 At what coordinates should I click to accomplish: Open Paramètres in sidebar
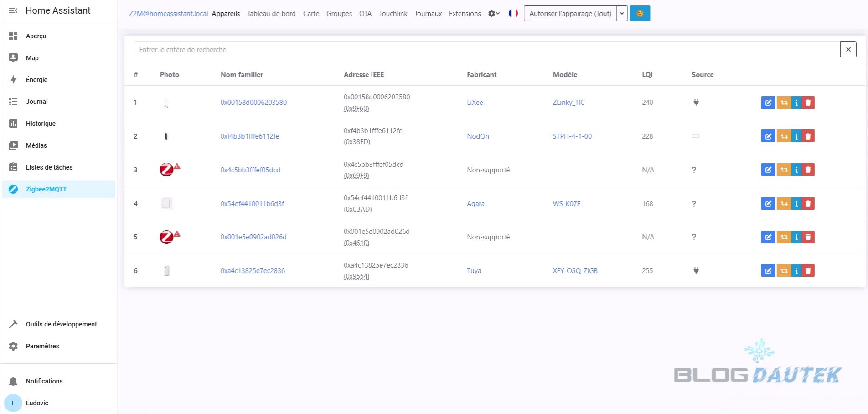58,346
